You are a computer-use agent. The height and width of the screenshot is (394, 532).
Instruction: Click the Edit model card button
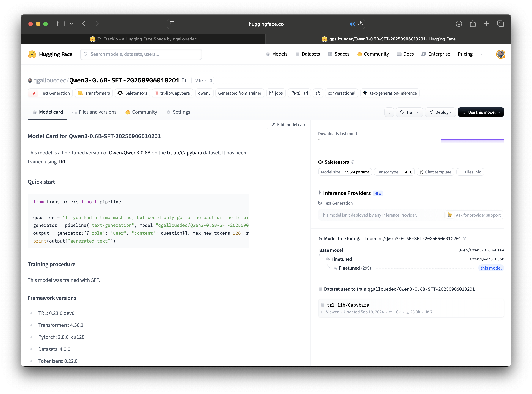pyautogui.click(x=289, y=125)
